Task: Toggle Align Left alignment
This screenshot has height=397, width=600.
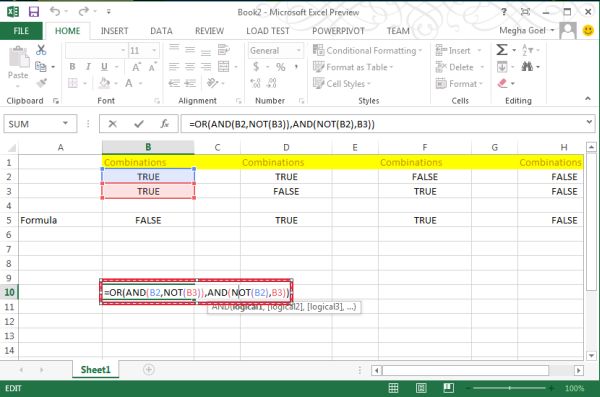Action: click(174, 67)
